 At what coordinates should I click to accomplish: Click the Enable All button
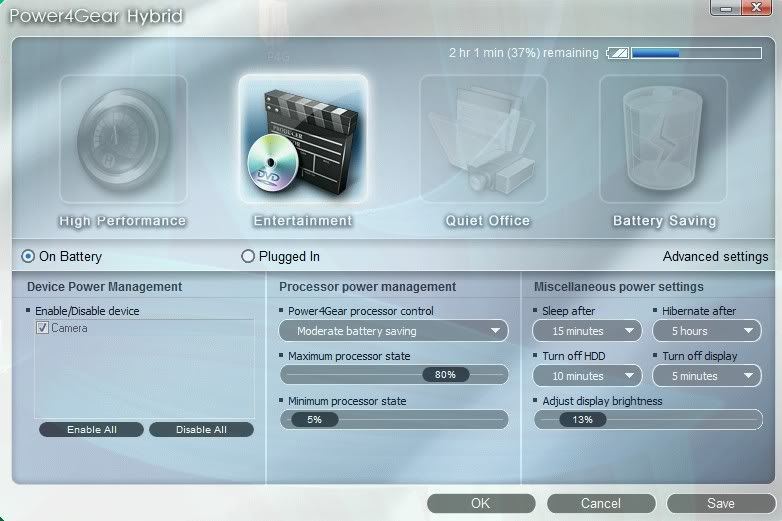pyautogui.click(x=91, y=430)
